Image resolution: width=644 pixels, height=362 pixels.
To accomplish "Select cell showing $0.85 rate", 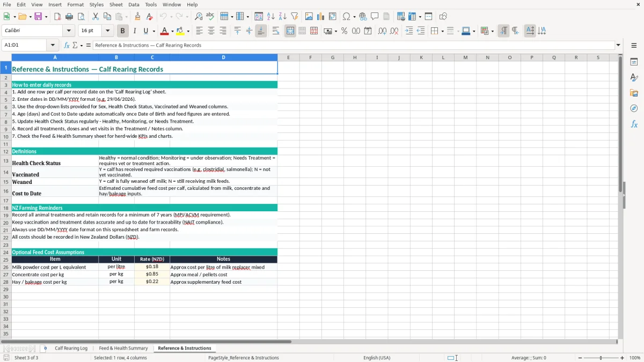I will [152, 274].
